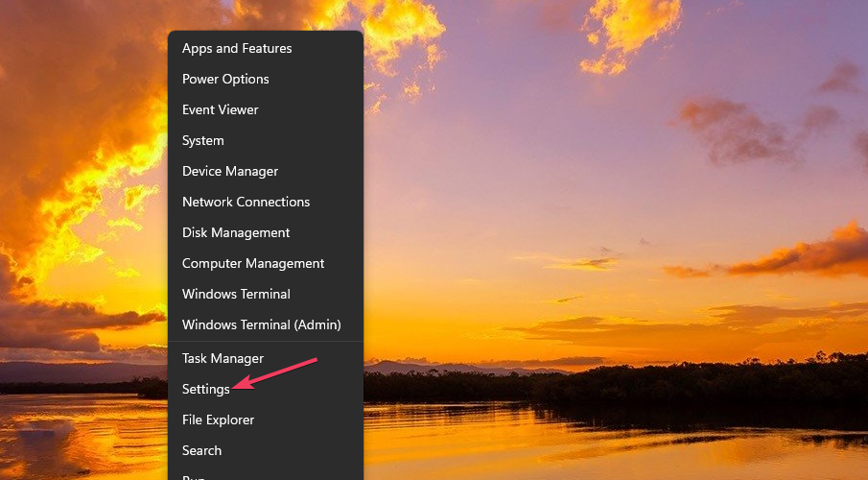
Task: Select Power Options in the menu
Action: [x=225, y=79]
